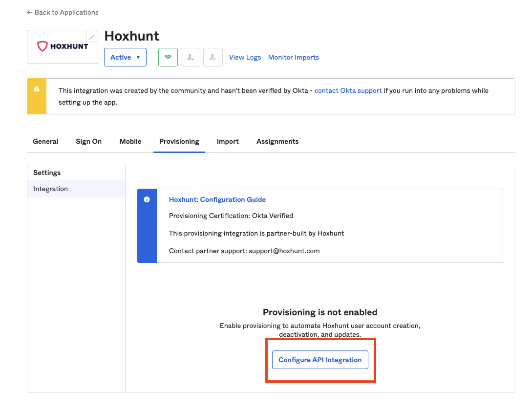532x415 pixels.
Task: Click 'Provisioning Certification: Okta Verified' text
Action: pyautogui.click(x=231, y=216)
